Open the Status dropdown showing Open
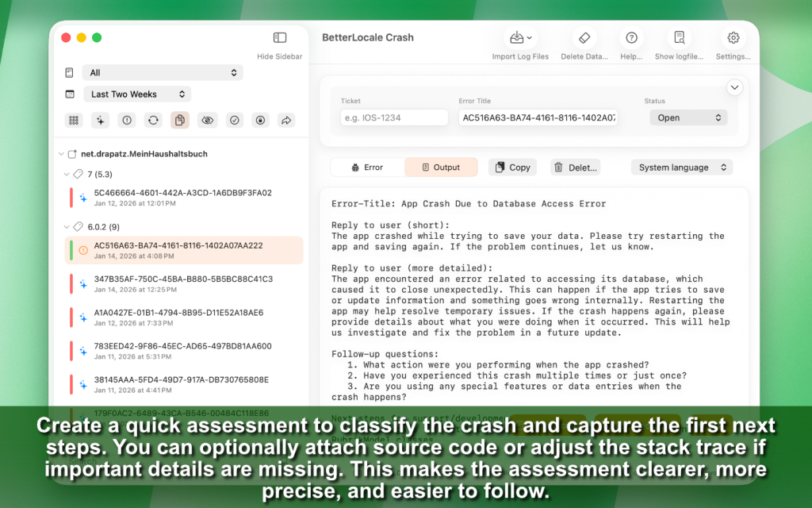The image size is (812, 508). (x=688, y=117)
